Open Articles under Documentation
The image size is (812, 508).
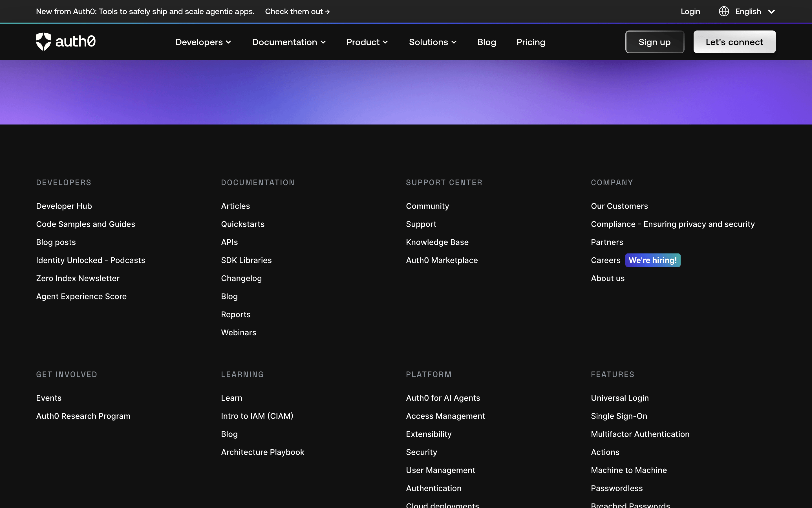(x=235, y=206)
